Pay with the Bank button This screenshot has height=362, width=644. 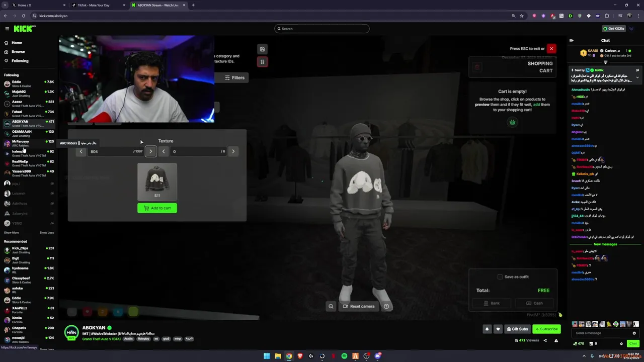[x=492, y=303]
